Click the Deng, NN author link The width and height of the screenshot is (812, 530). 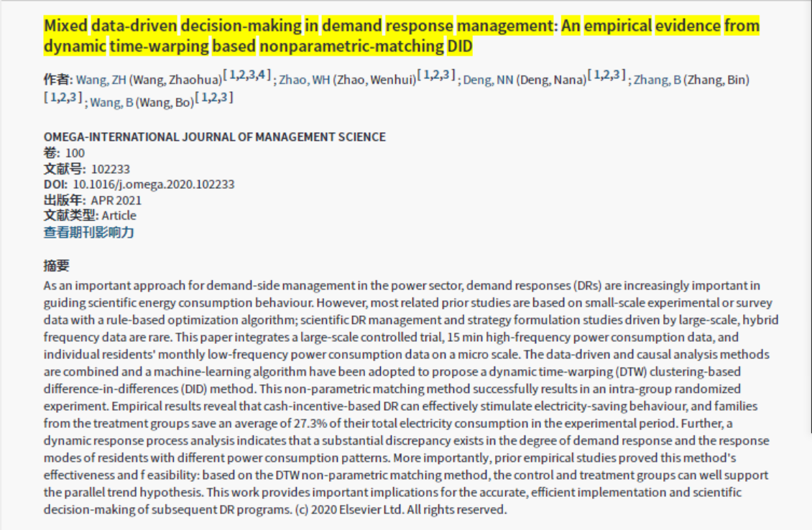tap(488, 80)
